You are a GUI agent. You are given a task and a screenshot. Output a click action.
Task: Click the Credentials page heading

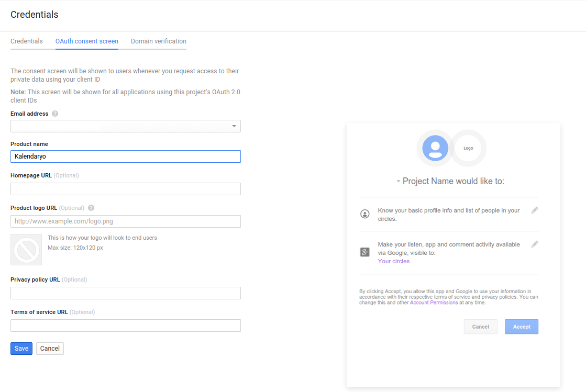point(35,15)
